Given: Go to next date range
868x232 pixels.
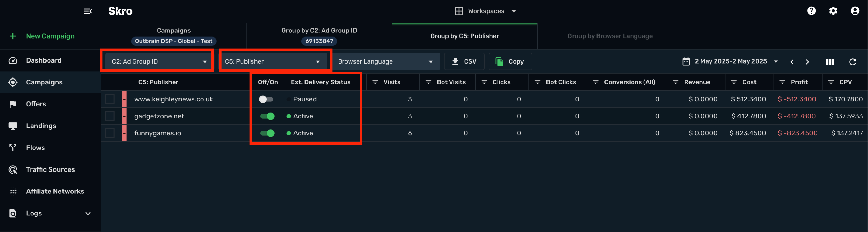Looking at the screenshot, I should coord(807,62).
